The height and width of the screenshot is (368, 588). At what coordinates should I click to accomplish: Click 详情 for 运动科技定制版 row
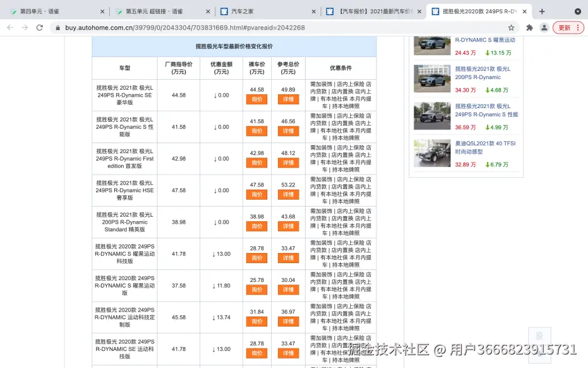click(x=289, y=322)
